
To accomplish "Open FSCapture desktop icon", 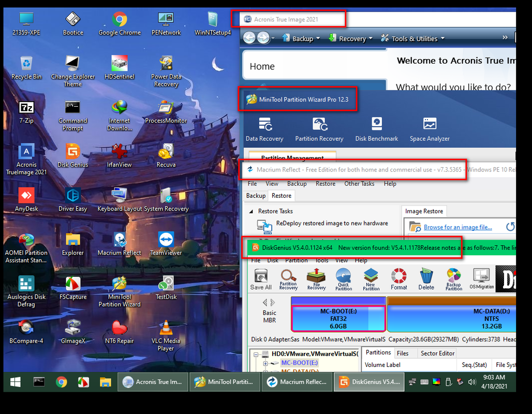I will click(72, 288).
